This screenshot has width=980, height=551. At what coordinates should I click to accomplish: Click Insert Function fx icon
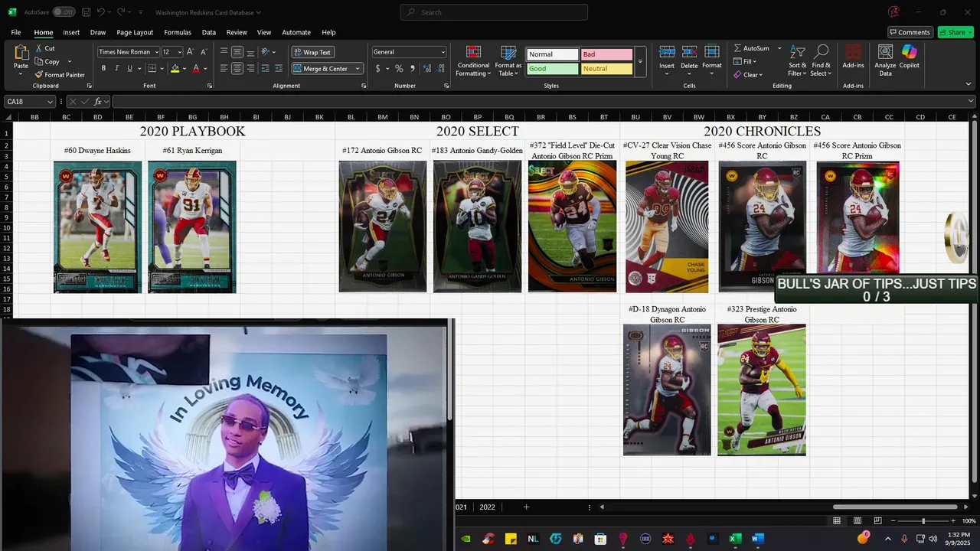[98, 102]
